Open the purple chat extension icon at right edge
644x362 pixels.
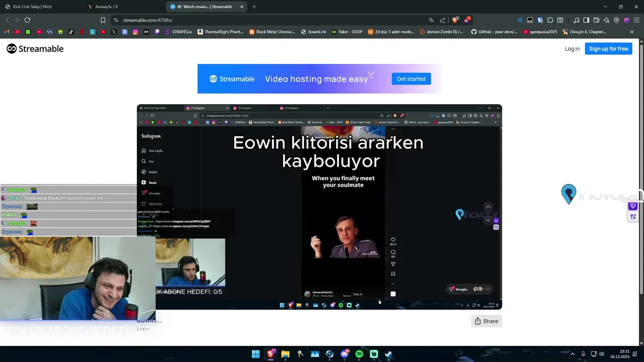[x=633, y=206]
